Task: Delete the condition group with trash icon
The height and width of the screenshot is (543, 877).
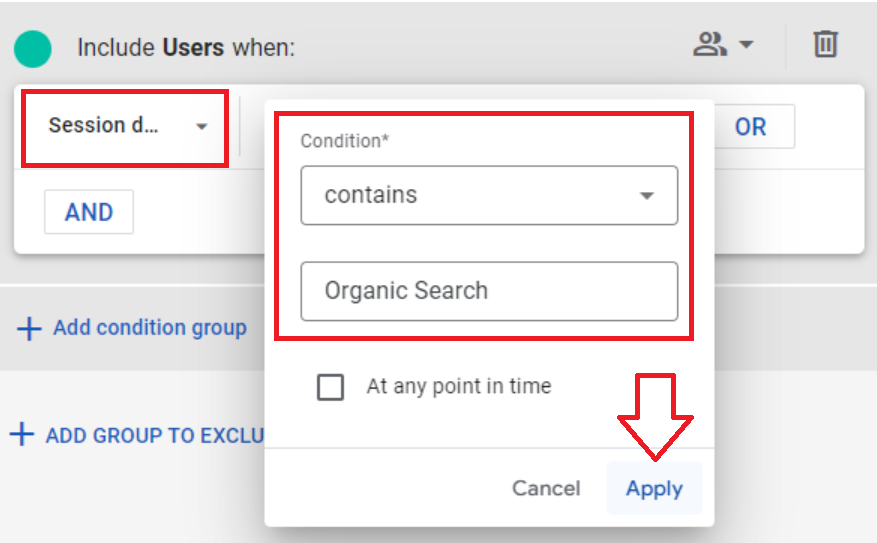Action: pyautogui.click(x=826, y=44)
